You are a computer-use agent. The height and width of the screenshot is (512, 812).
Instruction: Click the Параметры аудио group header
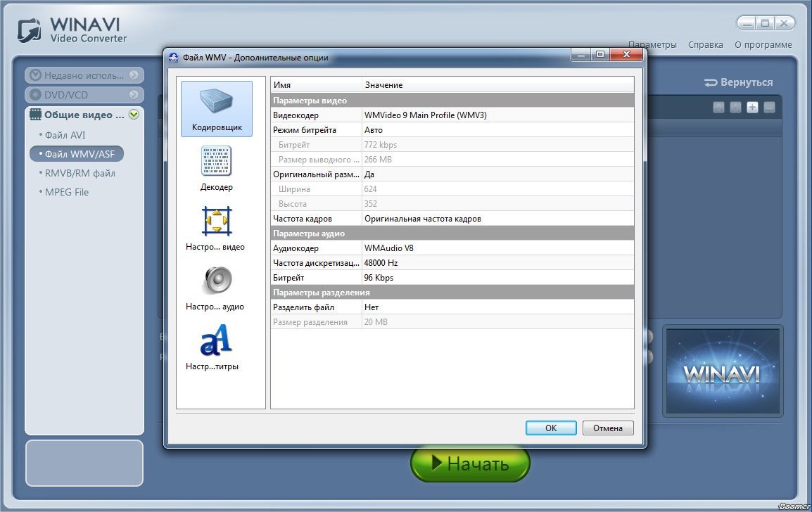click(x=452, y=233)
